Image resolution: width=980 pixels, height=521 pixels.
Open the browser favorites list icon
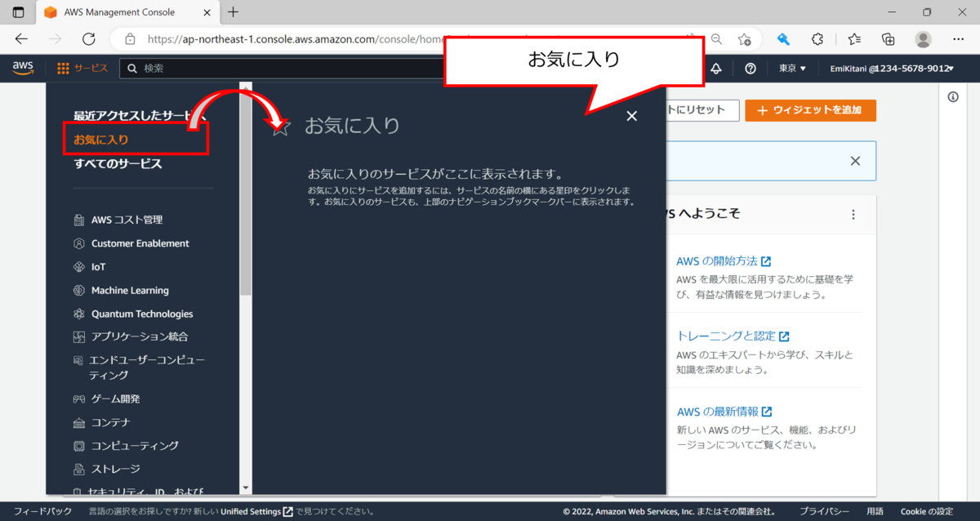tap(853, 39)
